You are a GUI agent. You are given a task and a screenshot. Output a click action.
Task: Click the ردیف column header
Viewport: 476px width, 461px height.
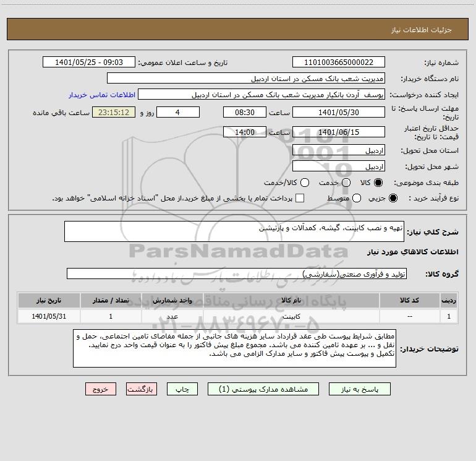(x=449, y=300)
